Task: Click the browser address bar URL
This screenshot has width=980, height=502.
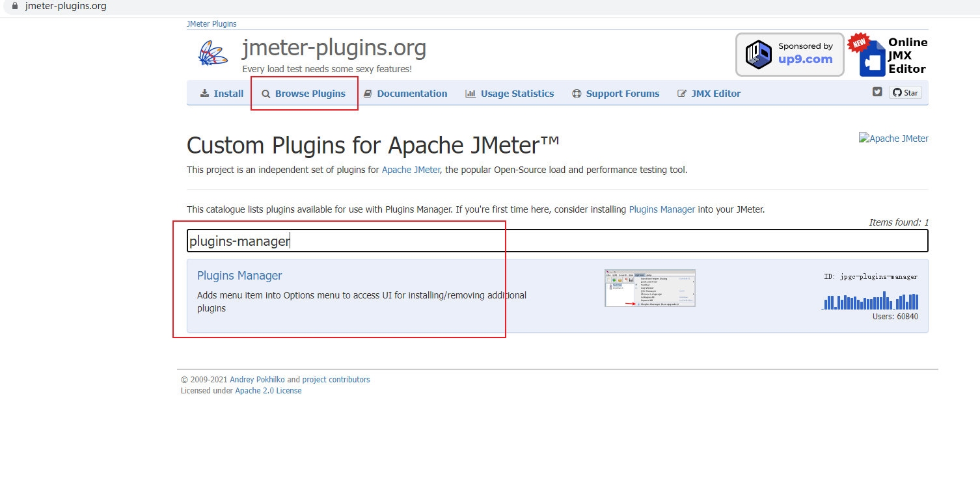Action: 66,7
